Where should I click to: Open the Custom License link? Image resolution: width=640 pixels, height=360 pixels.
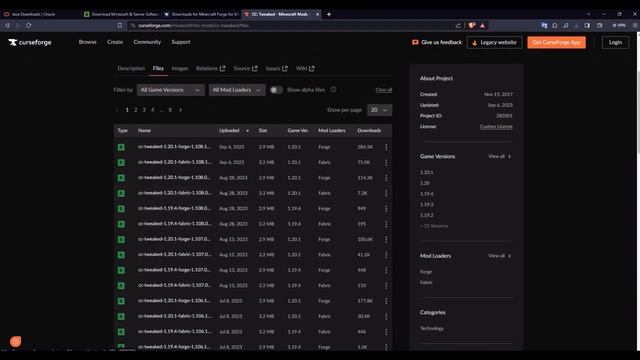[x=496, y=127]
